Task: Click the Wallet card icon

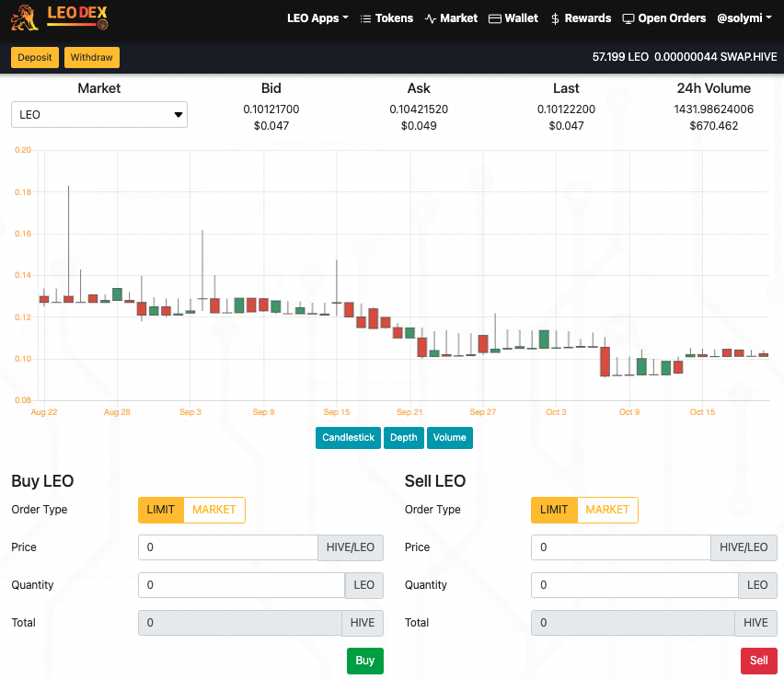Action: (494, 19)
